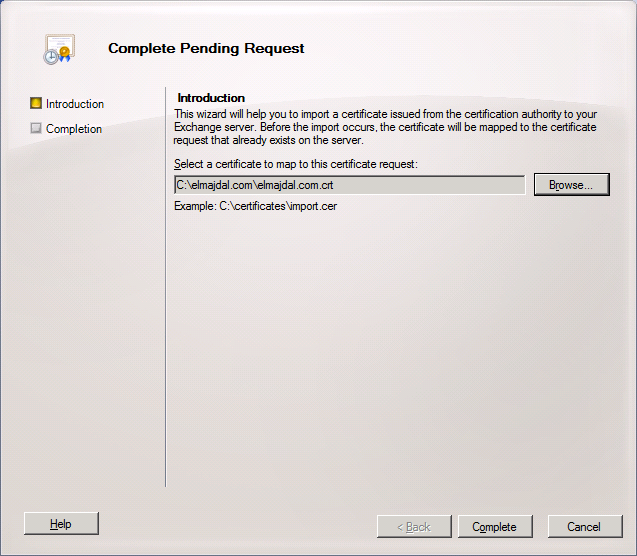Click the wizard description paragraph
The width and height of the screenshot is (637, 556).
385,127
